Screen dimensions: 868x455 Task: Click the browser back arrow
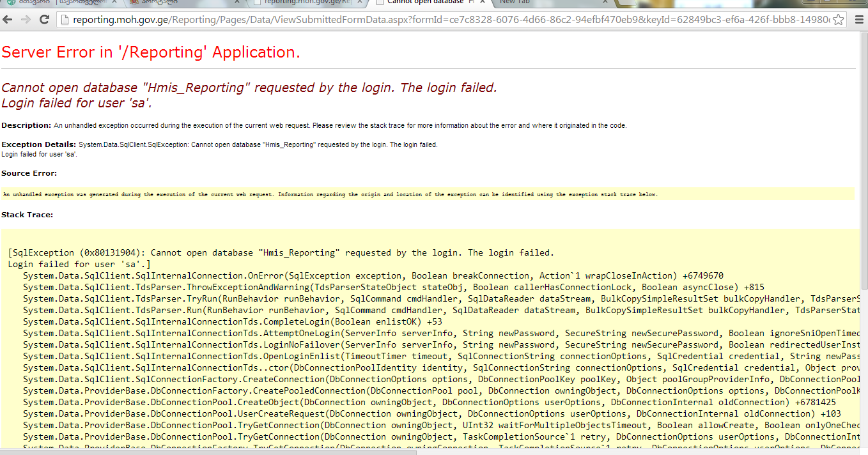click(9, 19)
